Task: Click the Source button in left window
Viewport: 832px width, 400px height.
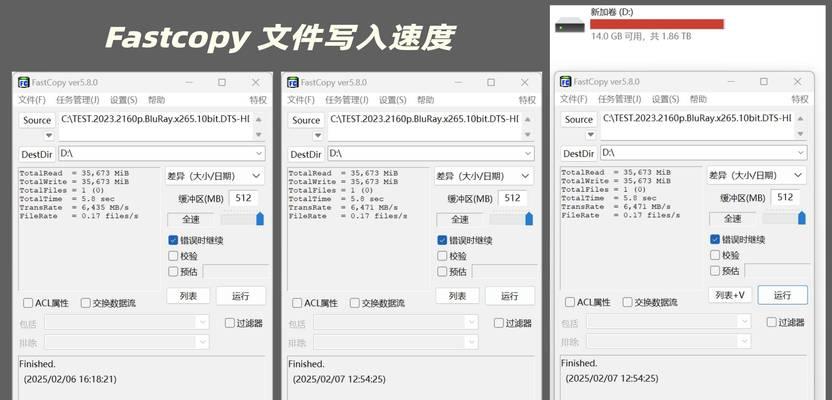Action: click(x=37, y=120)
